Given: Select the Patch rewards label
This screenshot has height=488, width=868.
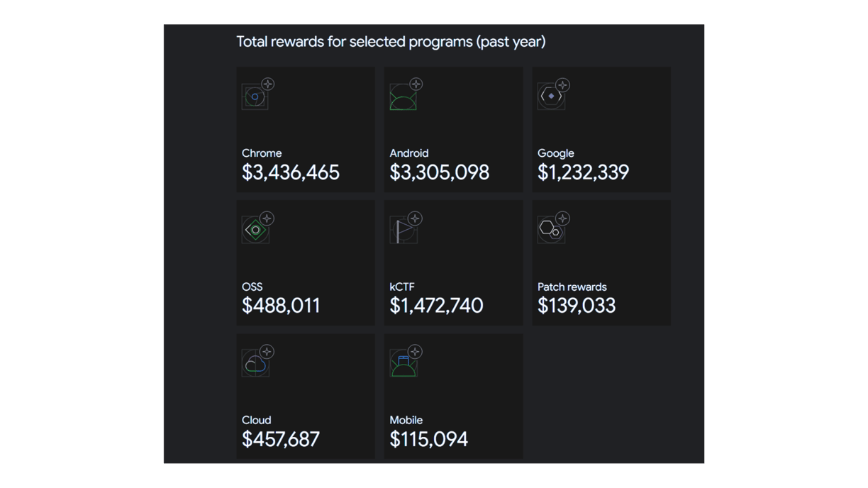Looking at the screenshot, I should point(572,287).
